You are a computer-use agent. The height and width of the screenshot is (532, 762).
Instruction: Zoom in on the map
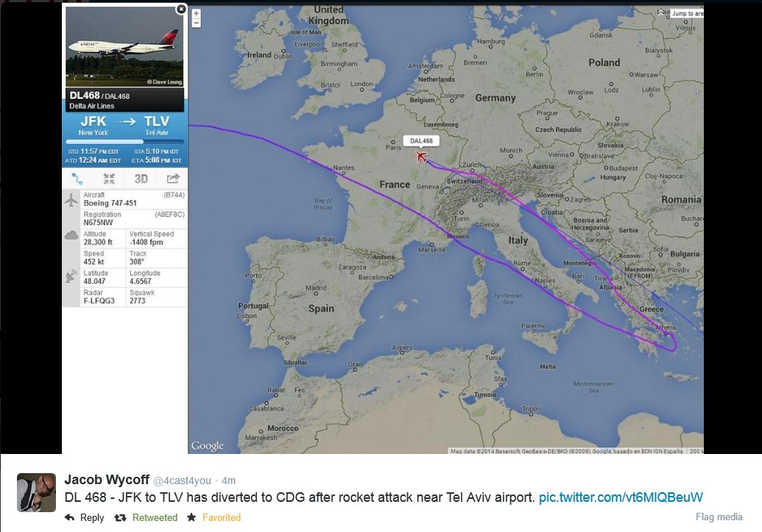(x=196, y=13)
